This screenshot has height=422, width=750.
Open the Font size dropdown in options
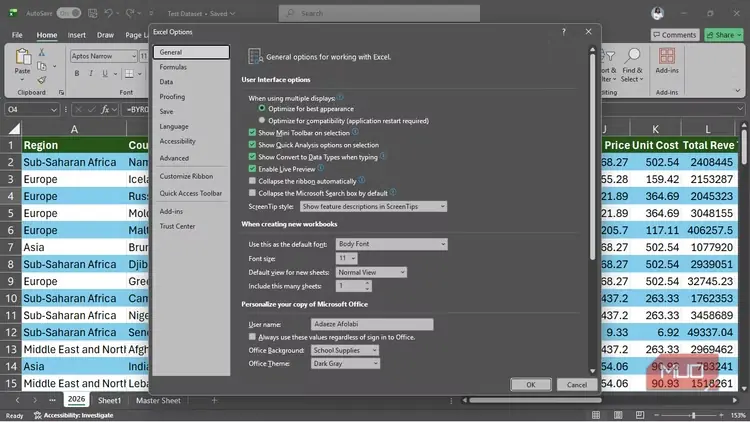347,258
